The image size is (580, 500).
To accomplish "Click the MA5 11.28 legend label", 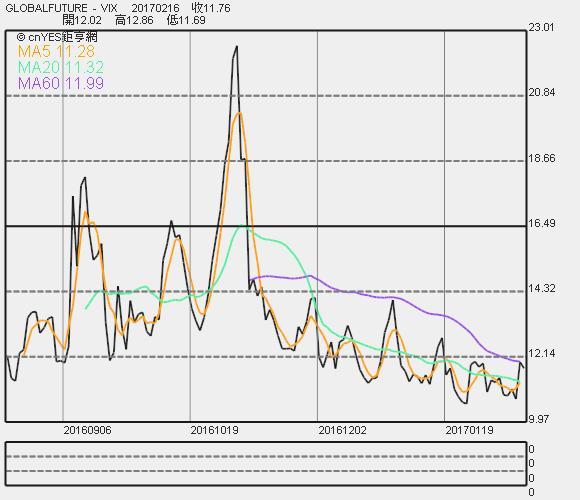I will (x=56, y=51).
